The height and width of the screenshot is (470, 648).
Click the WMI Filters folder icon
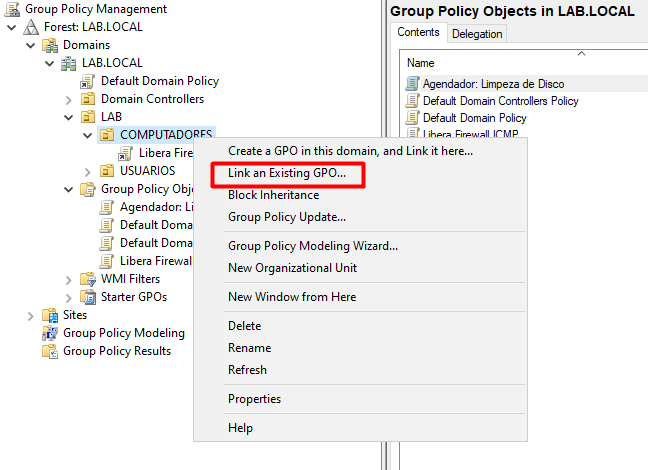89,279
